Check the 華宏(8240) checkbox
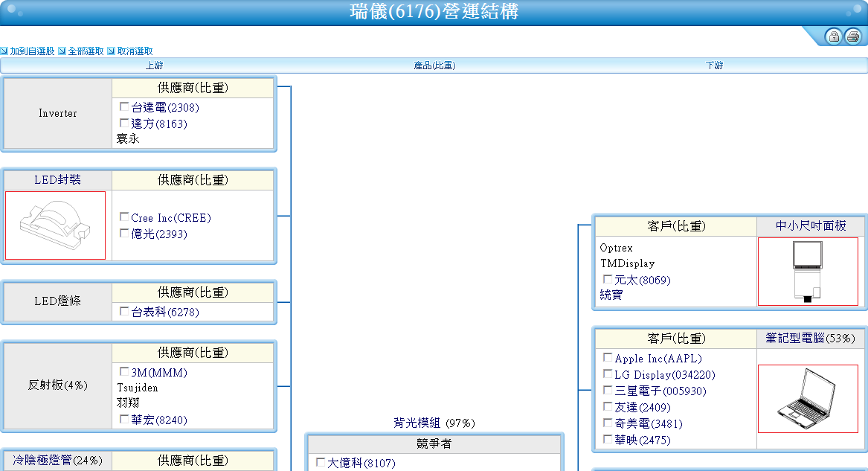868x471 pixels. tap(124, 419)
